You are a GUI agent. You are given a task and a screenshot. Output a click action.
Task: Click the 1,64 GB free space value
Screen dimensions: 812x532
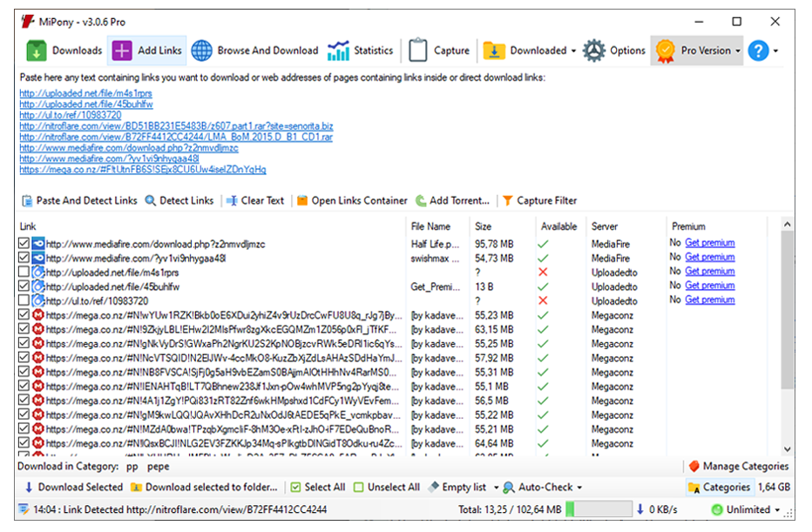click(x=775, y=487)
